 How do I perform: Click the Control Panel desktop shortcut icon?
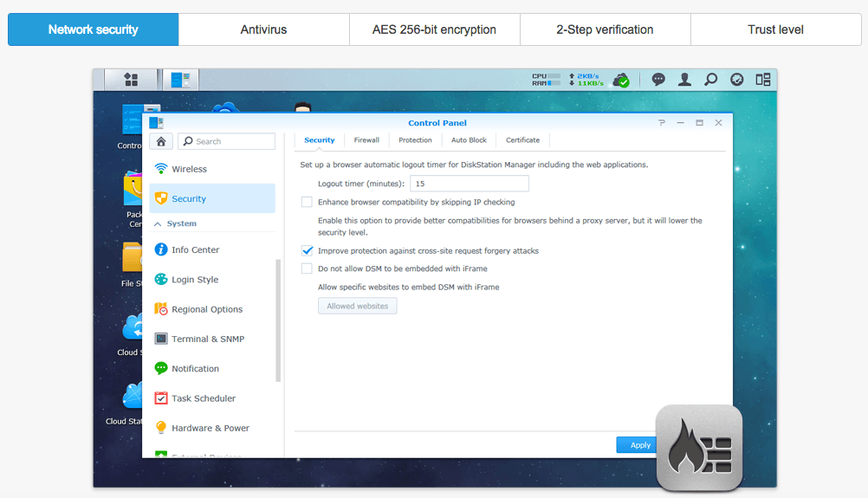tap(132, 120)
